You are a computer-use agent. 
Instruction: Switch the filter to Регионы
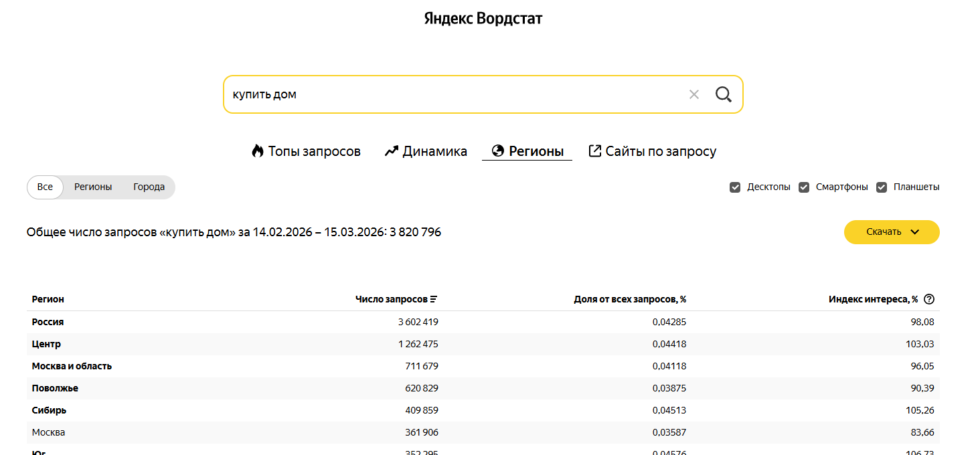93,187
